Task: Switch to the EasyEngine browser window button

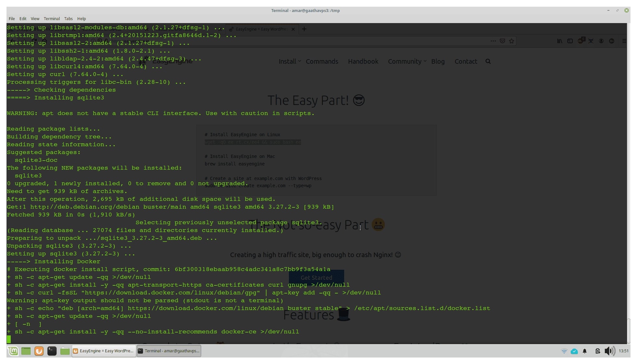Action: coord(104,351)
